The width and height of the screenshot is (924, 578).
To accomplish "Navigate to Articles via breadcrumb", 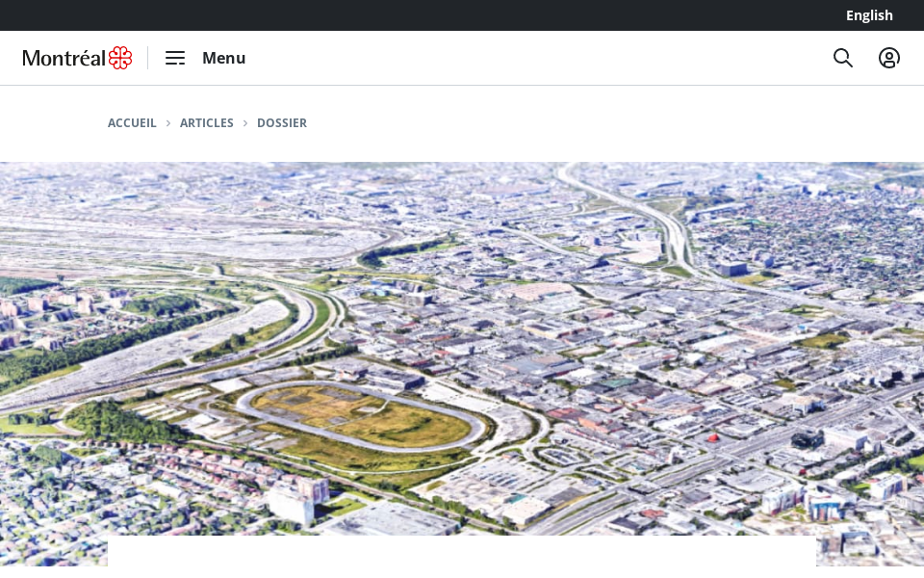I will [x=206, y=123].
